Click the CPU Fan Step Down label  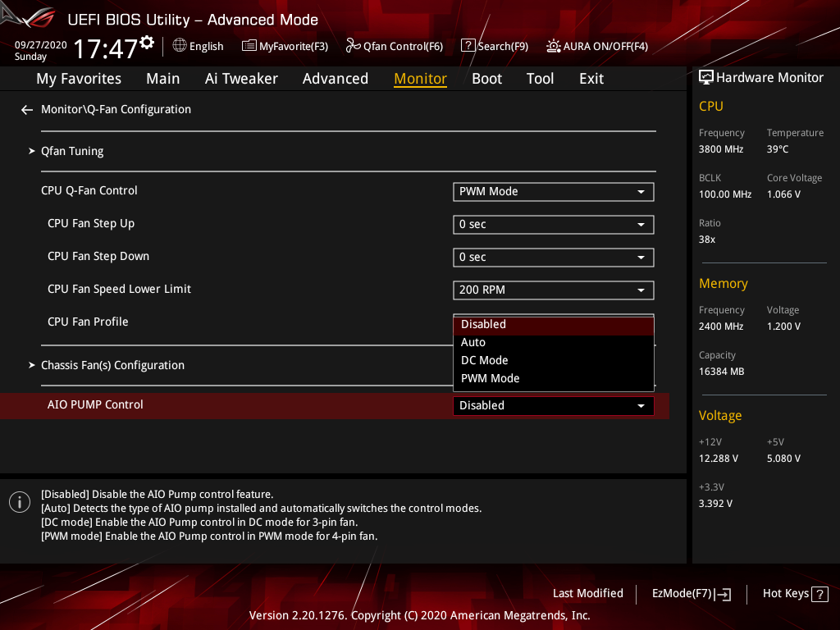click(98, 257)
